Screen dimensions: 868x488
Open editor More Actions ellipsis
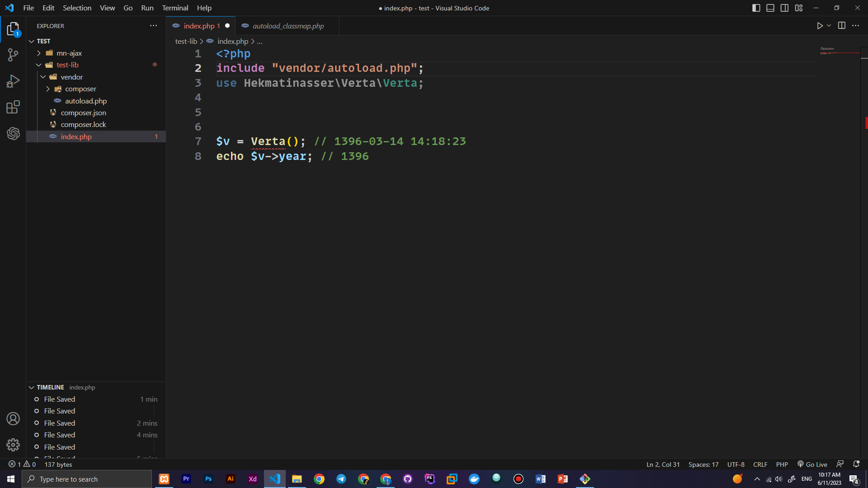click(x=855, y=26)
